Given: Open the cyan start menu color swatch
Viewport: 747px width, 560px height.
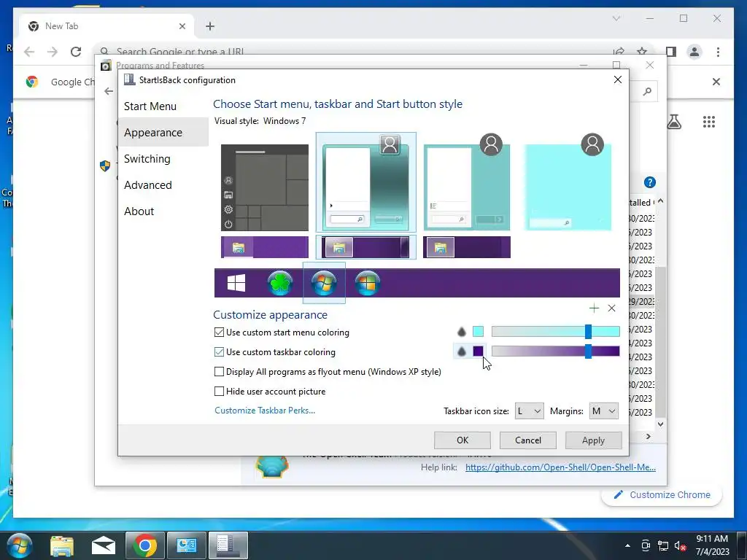Looking at the screenshot, I should click(x=478, y=332).
